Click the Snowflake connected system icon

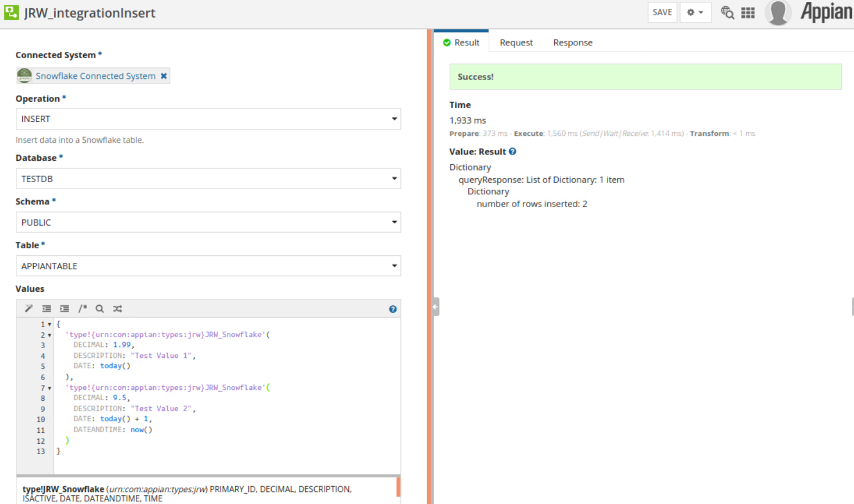point(24,75)
